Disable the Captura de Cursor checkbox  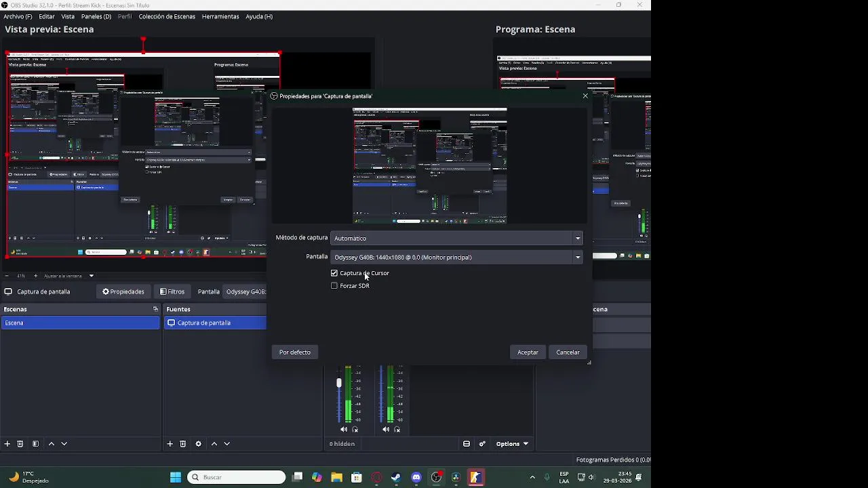(x=334, y=273)
